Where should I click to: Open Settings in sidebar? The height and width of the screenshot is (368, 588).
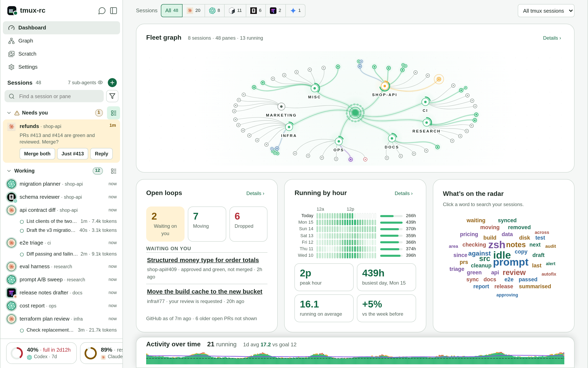[61, 67]
